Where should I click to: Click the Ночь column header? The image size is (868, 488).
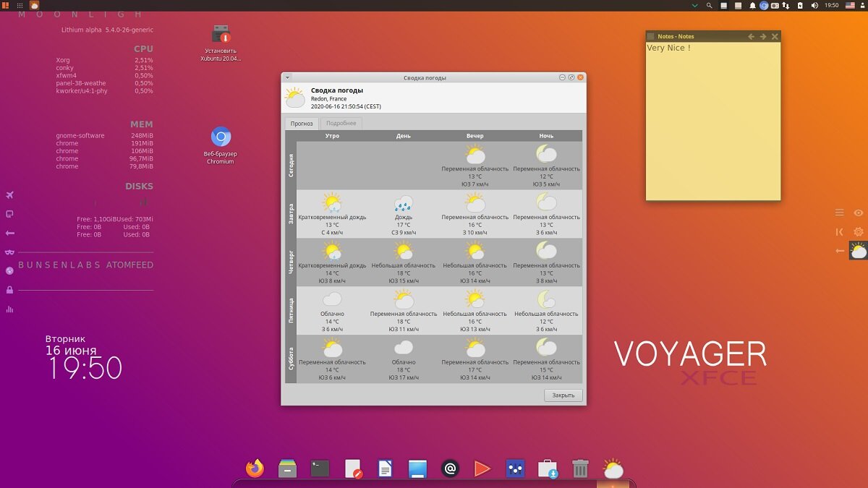pos(546,136)
